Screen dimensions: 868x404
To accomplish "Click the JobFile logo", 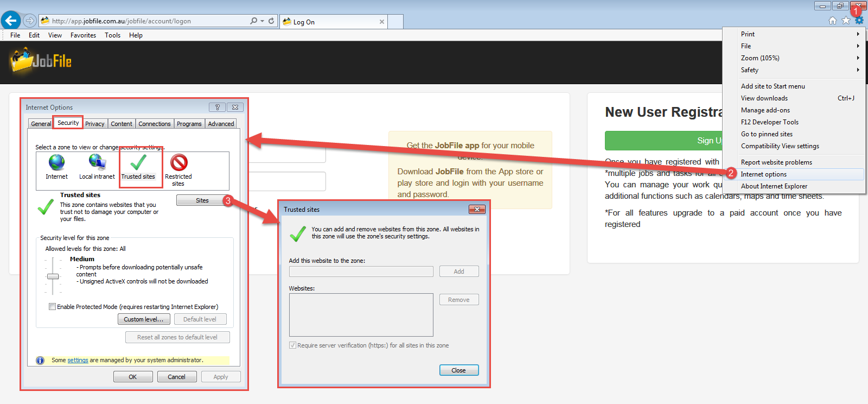I will pos(41,60).
